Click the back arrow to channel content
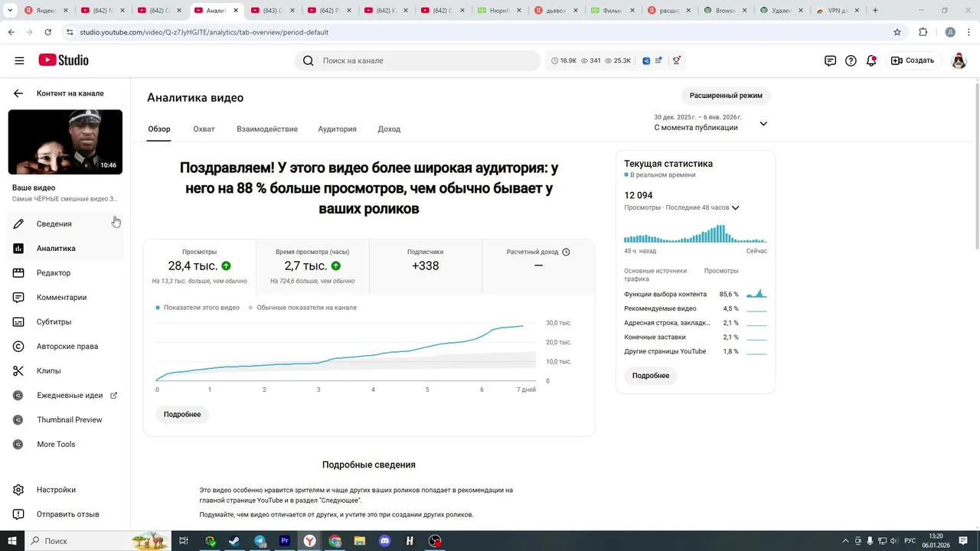Viewport: 980px width, 551px height. click(18, 93)
